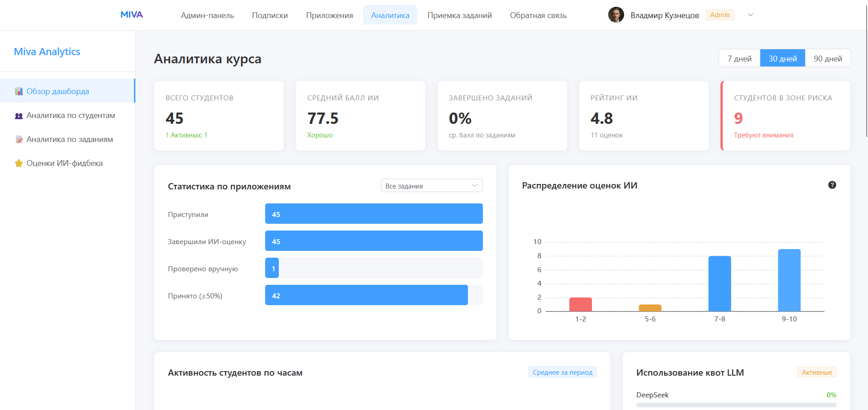Image resolution: width=868 pixels, height=410 pixels.
Task: Click the Использование квот LLM title
Action: 690,373
